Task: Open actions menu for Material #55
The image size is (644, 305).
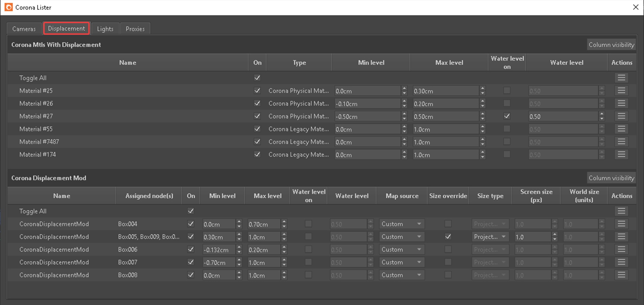Action: [621, 129]
